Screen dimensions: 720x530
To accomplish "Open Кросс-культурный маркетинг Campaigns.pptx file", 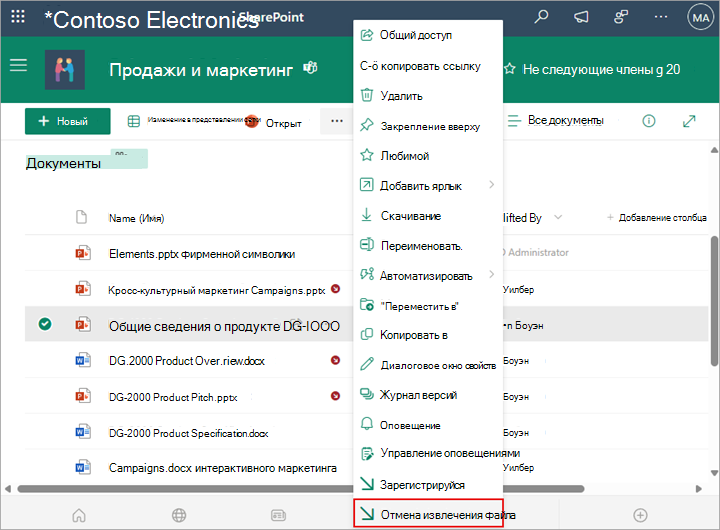I will [x=216, y=290].
